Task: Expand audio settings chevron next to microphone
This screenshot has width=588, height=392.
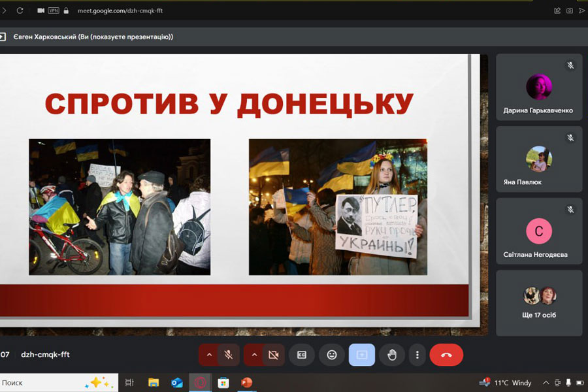Action: 209,355
